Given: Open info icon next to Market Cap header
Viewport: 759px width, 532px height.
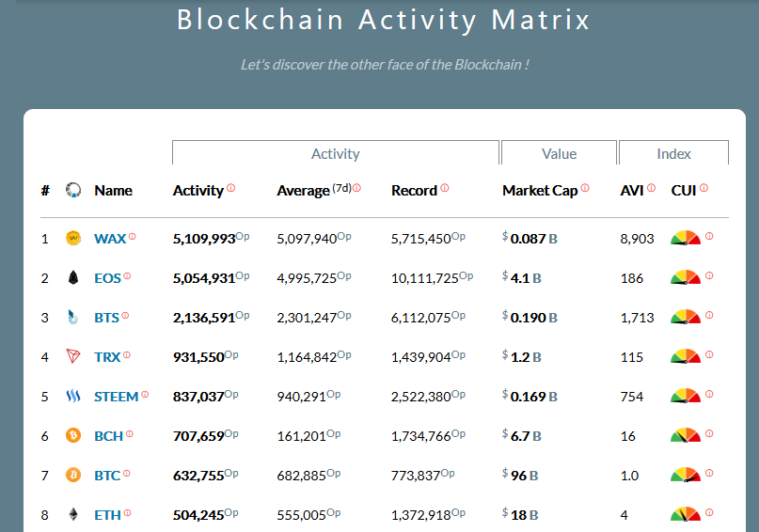Looking at the screenshot, I should pos(585,188).
